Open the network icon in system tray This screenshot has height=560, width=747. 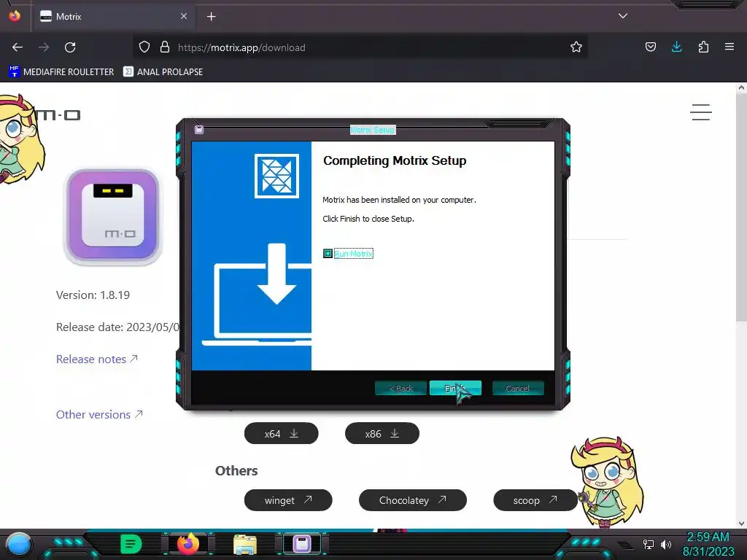coord(649,544)
